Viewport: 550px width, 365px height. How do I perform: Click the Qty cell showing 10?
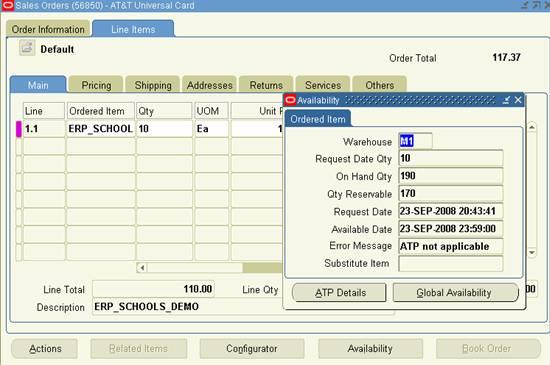click(164, 129)
